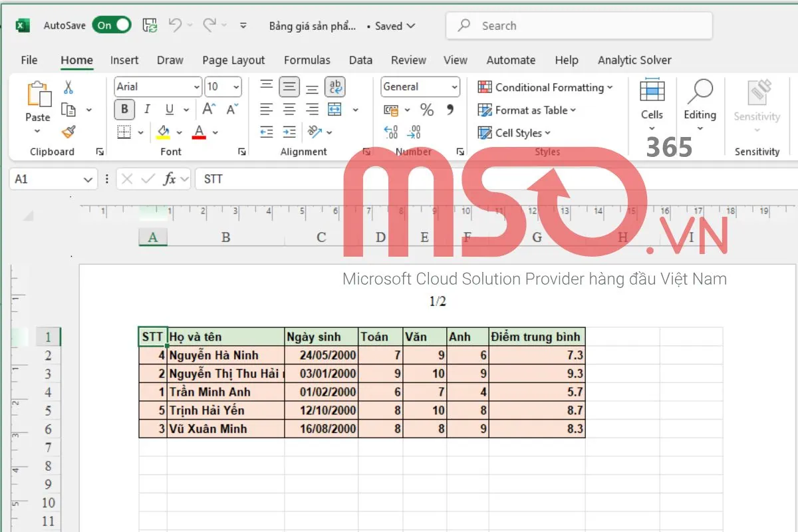Screen dimensions: 798x532
Task: Open the Conditional Formatting menu
Action: [545, 87]
